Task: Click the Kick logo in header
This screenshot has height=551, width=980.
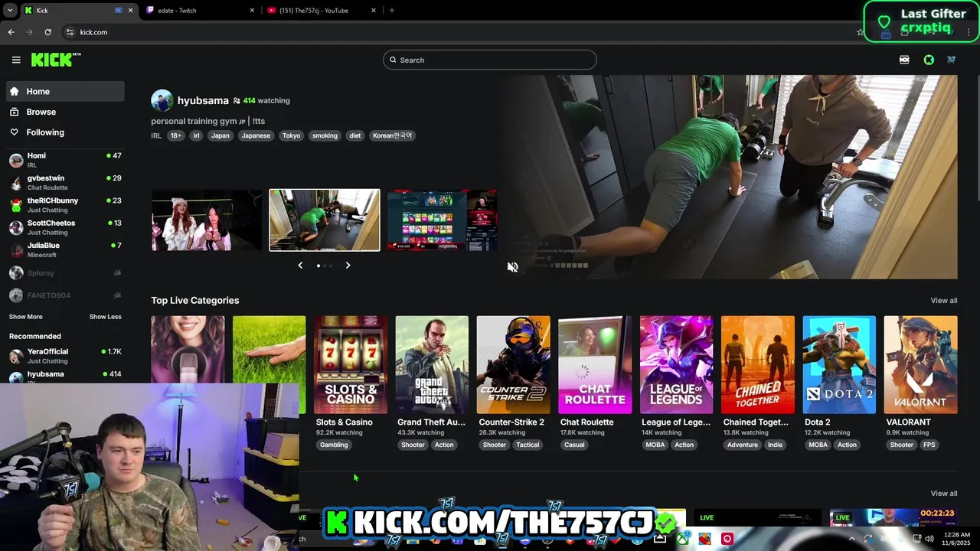Action: pyautogui.click(x=55, y=60)
